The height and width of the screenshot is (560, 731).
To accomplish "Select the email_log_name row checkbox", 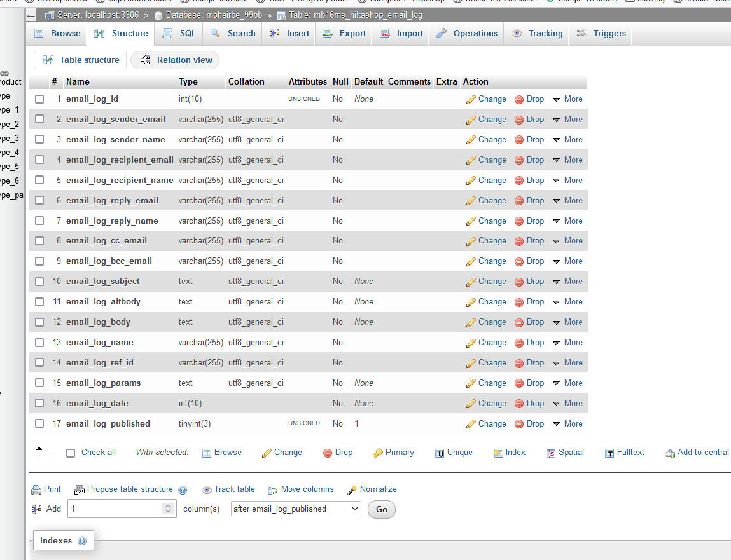I will [39, 343].
